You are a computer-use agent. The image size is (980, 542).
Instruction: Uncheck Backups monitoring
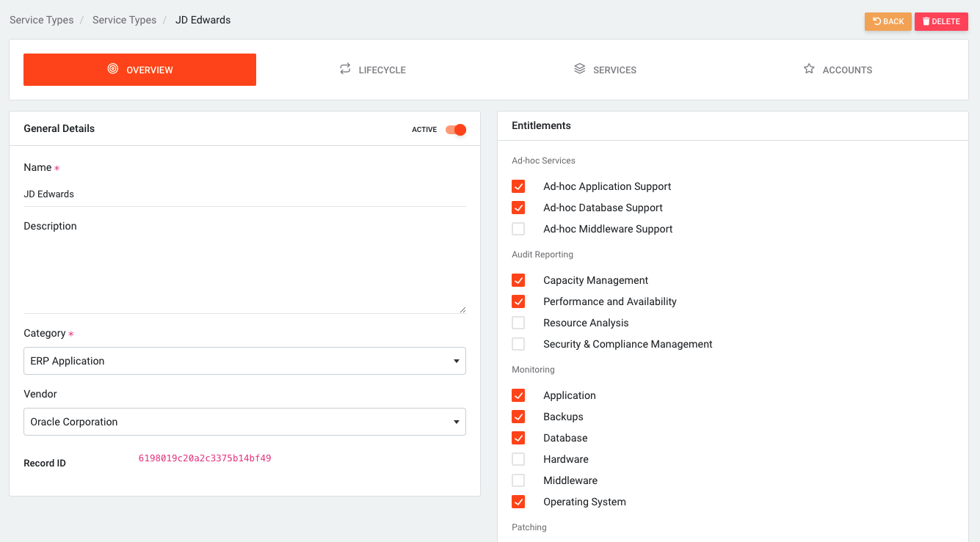pos(518,417)
